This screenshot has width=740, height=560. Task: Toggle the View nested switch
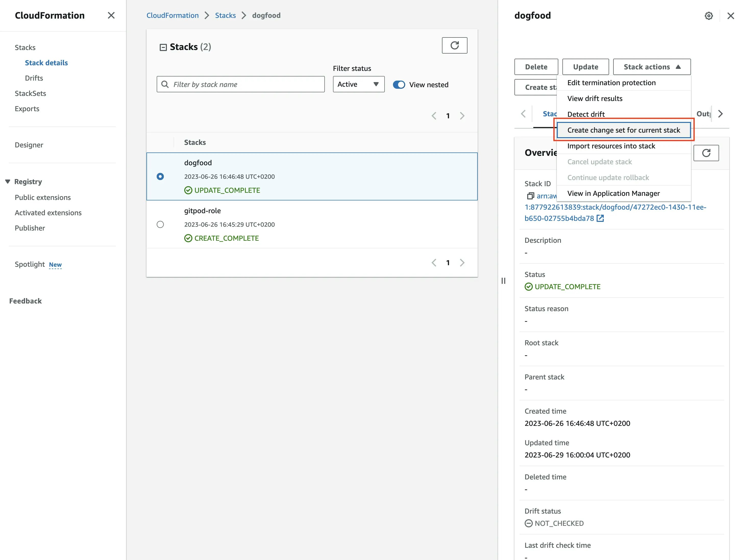[x=399, y=85]
